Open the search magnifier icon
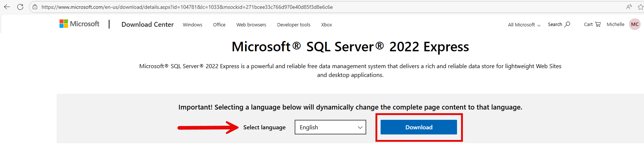Viewport: 644px width, 148px height. pos(567,24)
